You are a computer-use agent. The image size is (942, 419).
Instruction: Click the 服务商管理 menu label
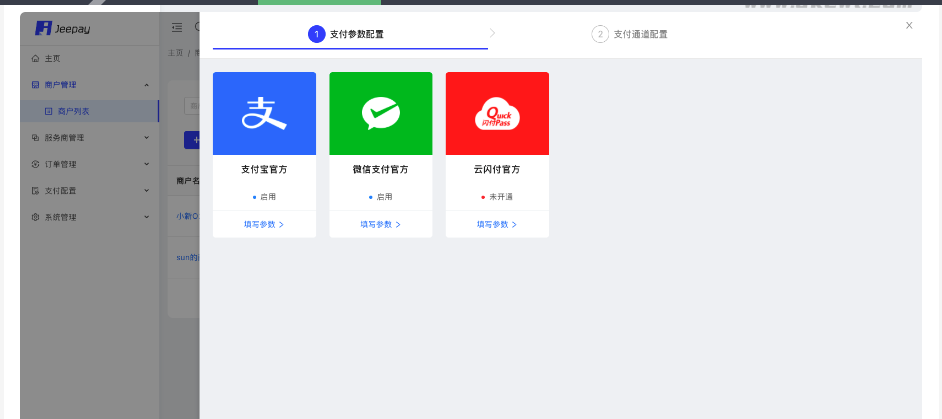pos(64,138)
